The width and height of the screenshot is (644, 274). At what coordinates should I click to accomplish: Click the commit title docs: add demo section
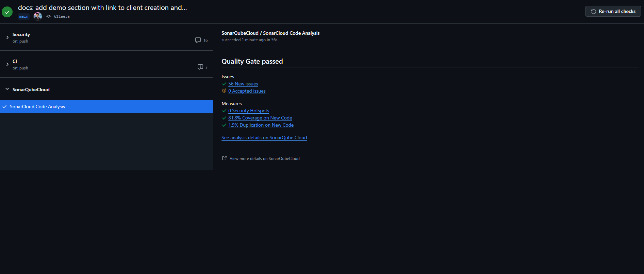point(102,7)
